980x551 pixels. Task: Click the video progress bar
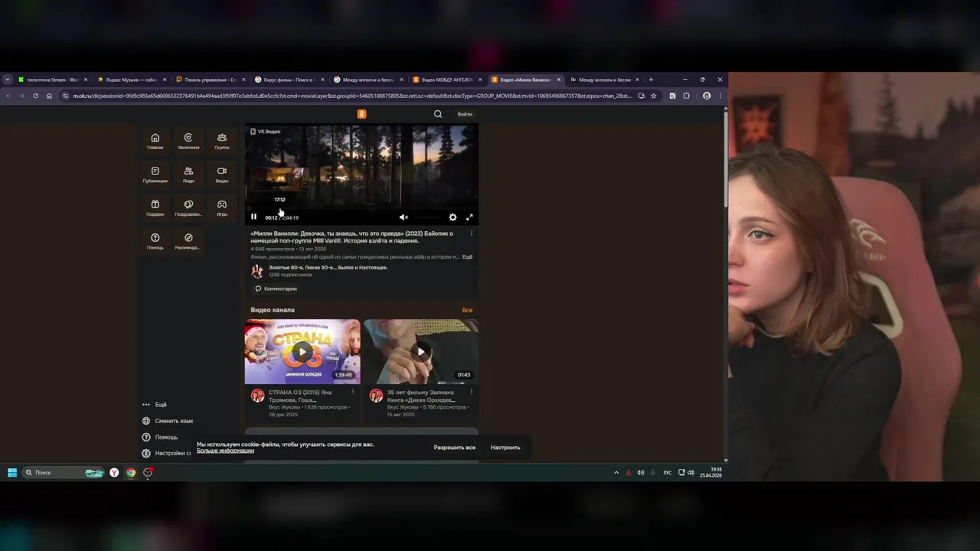point(361,208)
